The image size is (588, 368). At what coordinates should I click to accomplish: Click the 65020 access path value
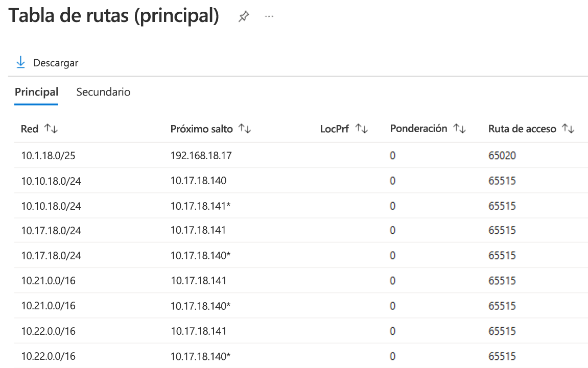[x=502, y=156]
